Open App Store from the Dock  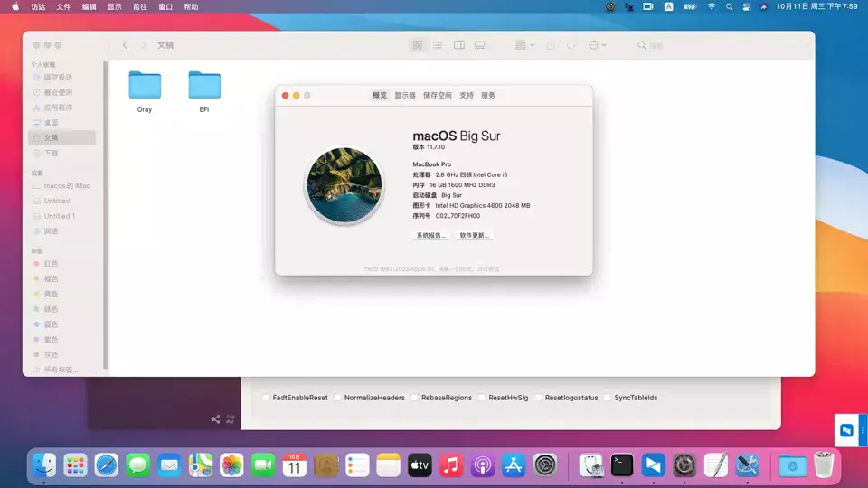514,465
